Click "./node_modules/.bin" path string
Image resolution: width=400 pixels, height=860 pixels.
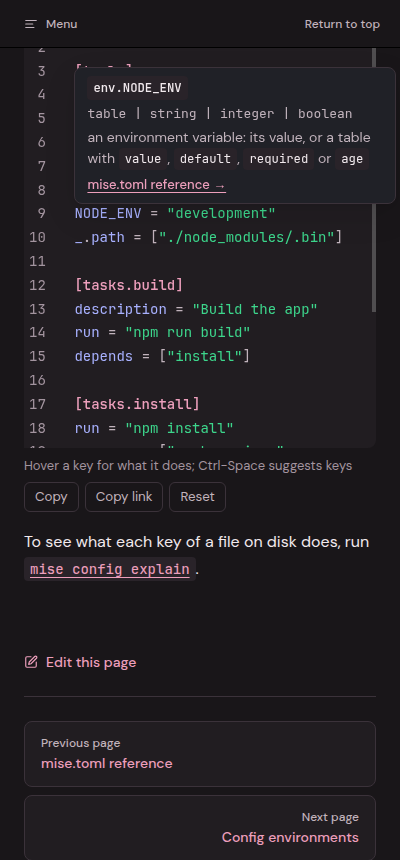(246, 237)
